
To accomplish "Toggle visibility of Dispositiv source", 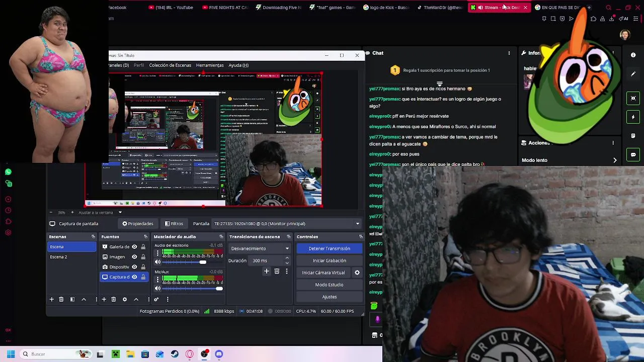I will 134,267.
